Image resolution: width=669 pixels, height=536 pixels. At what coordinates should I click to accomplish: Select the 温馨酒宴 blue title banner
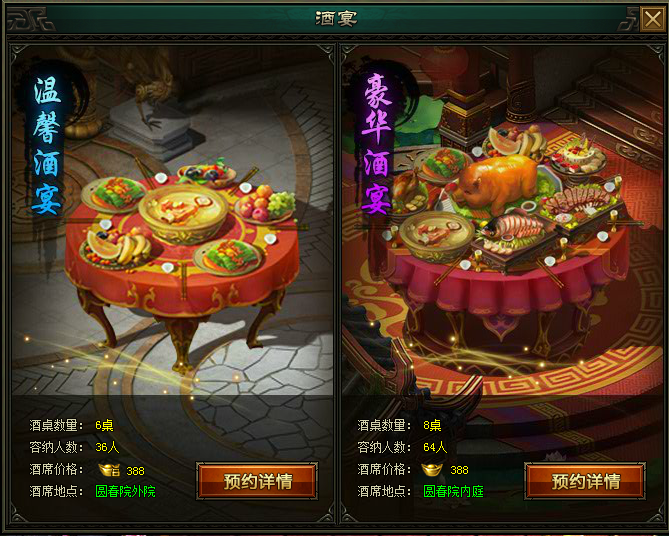47,144
